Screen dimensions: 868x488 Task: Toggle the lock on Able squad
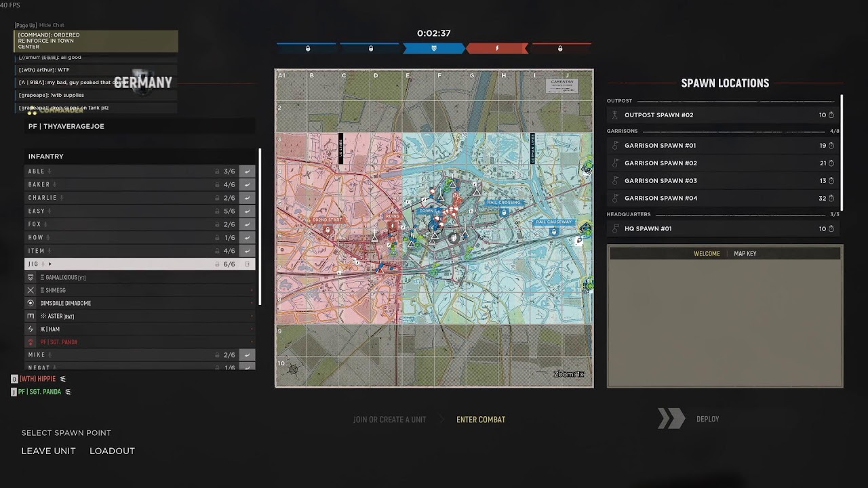coord(218,171)
